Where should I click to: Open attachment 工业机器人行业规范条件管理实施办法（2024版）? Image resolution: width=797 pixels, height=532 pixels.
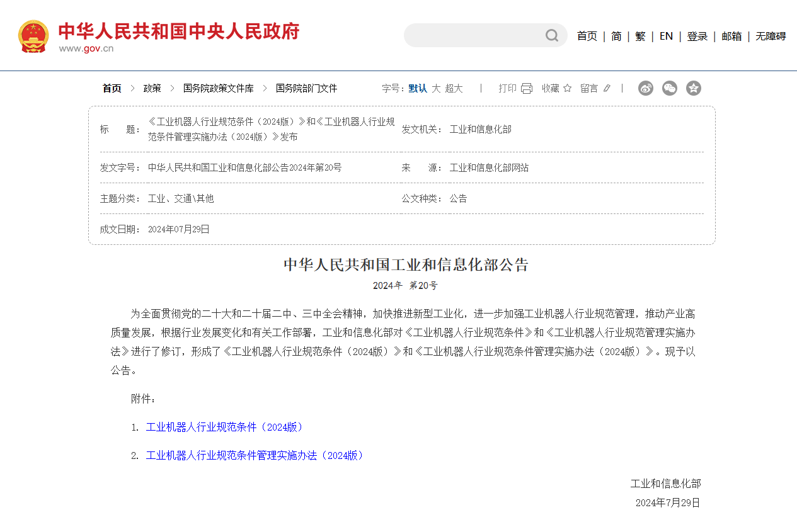pyautogui.click(x=256, y=455)
